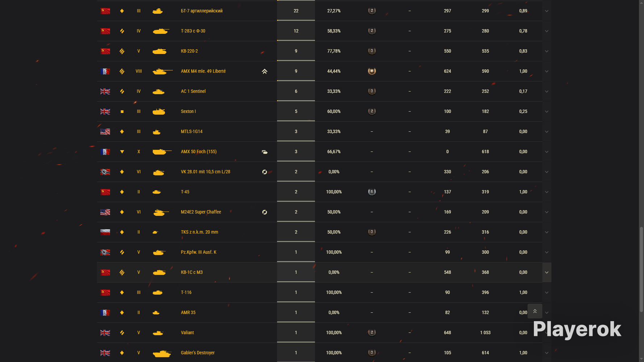Click the tank destroyer triangle icon for AMX 50 Foch
The image size is (644, 362).
click(122, 152)
